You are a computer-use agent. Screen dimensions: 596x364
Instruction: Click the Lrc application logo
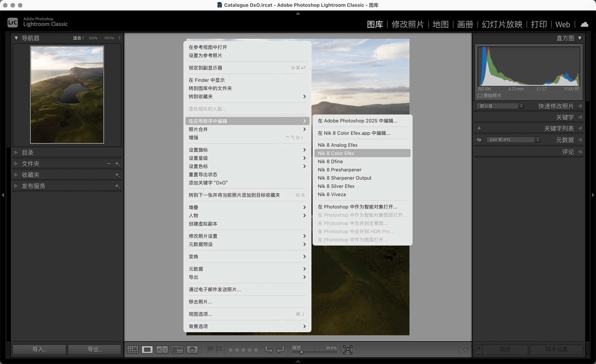(13, 22)
